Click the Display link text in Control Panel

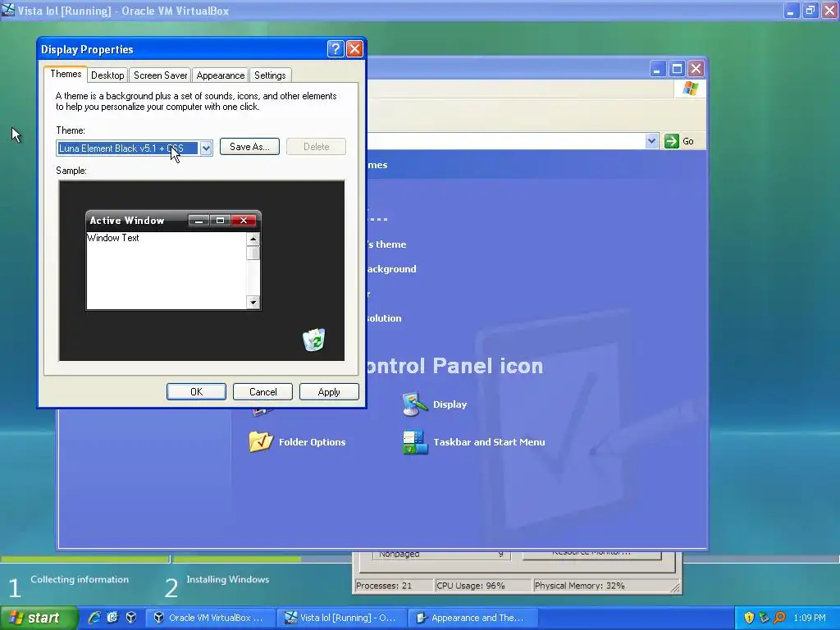click(x=450, y=404)
